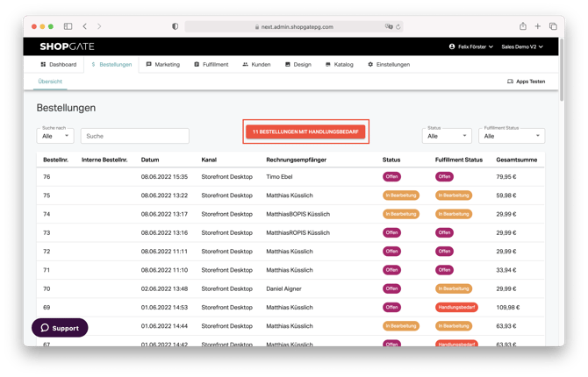Expand the 'Suche nach' dropdown
Image resolution: width=588 pixels, height=377 pixels.
coord(55,136)
